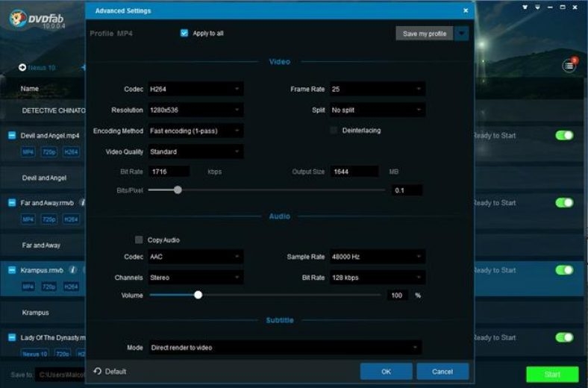Tick the Copy Audio checkbox
588x388 pixels.
[139, 240]
